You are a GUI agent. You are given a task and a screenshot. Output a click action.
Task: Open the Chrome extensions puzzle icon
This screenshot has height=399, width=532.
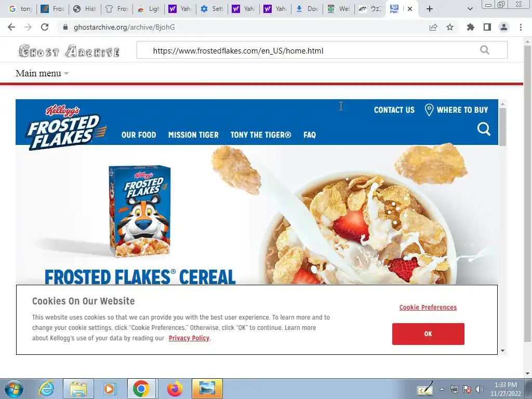coord(470,27)
